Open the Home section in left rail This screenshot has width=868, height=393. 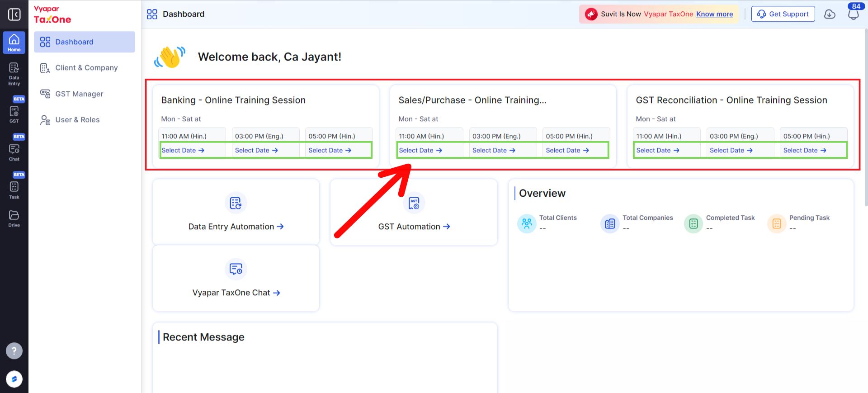tap(14, 43)
